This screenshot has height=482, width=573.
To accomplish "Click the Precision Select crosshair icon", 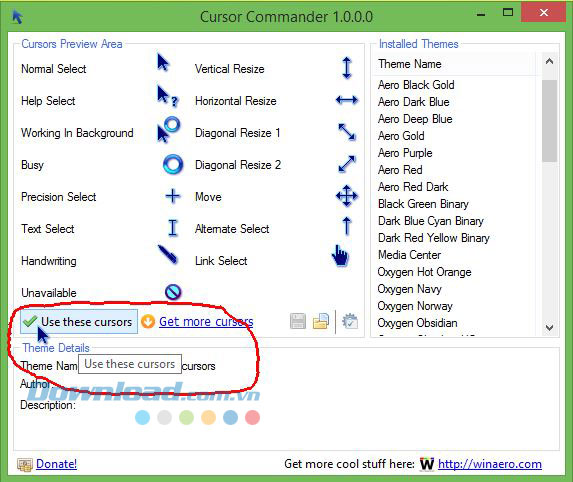I will click(172, 197).
